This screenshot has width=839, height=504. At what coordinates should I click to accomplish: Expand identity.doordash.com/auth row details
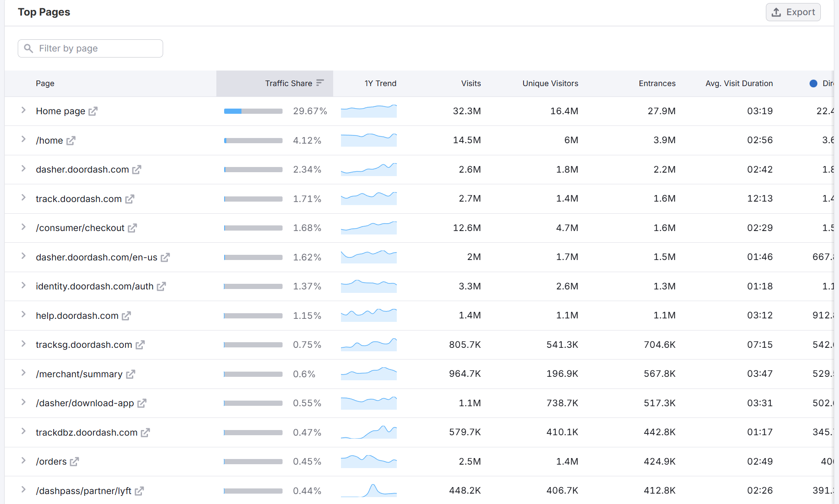23,286
